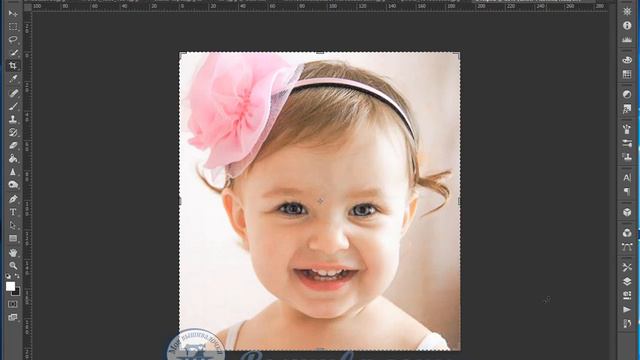Open the Layer Comps panel
Image resolution: width=640 pixels, height=360 pixels.
coord(627,296)
